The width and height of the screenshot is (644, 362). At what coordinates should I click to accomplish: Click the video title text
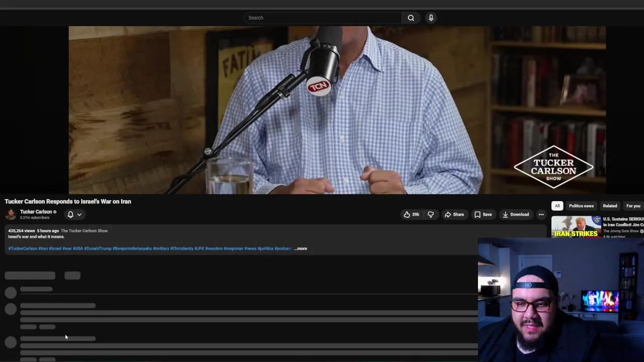68,201
